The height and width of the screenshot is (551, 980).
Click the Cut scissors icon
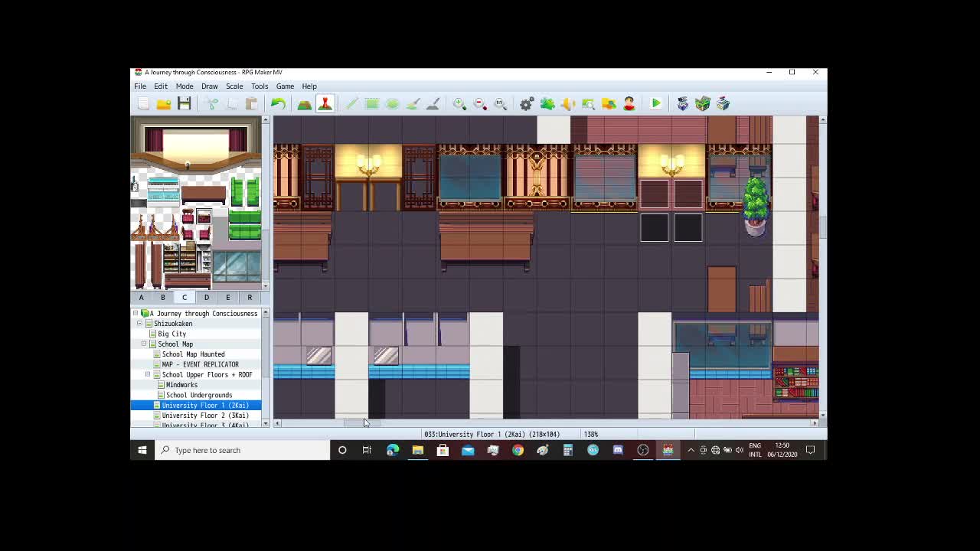click(x=212, y=103)
